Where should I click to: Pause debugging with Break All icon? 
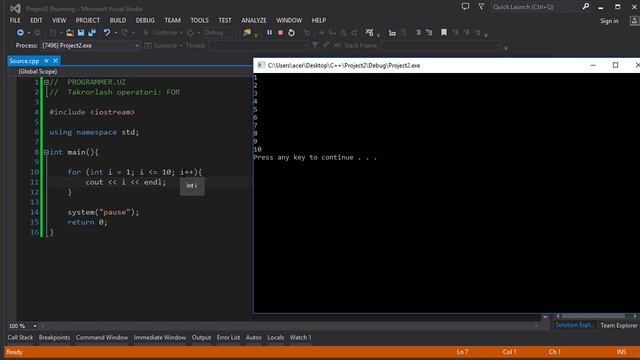tap(269, 33)
